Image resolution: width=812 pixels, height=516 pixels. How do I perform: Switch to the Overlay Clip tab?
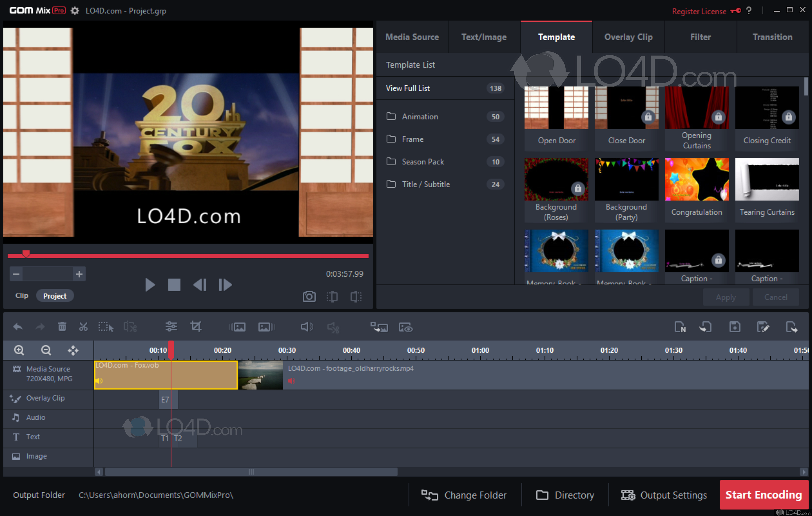click(628, 37)
